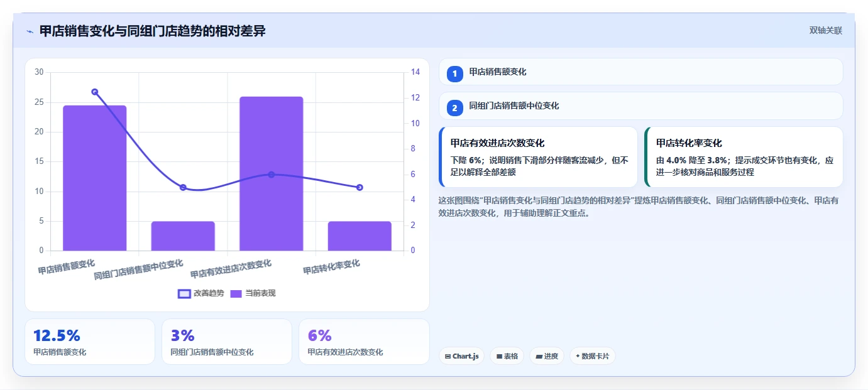Click the text 由 4.0% 降至 3.8%
This screenshot has width=868, height=390.
point(691,161)
